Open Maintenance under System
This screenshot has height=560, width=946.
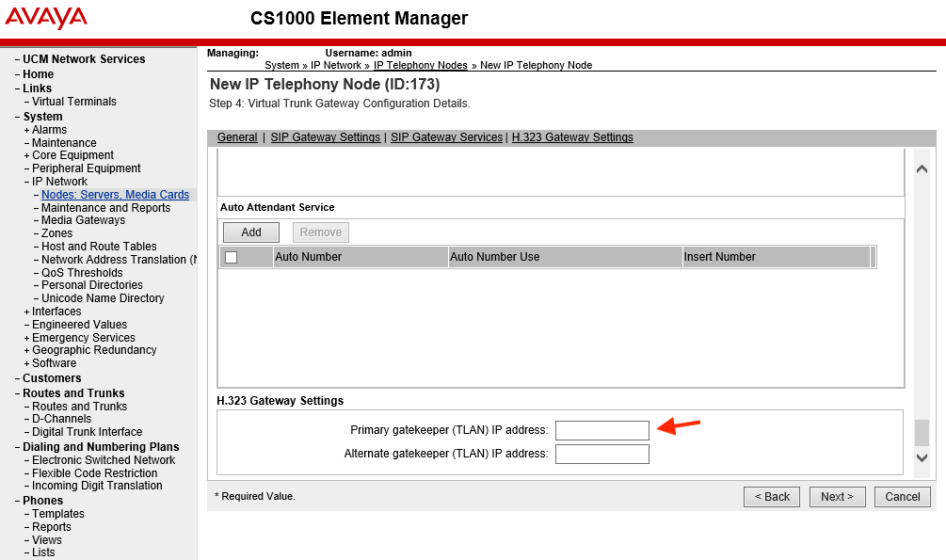[x=64, y=143]
